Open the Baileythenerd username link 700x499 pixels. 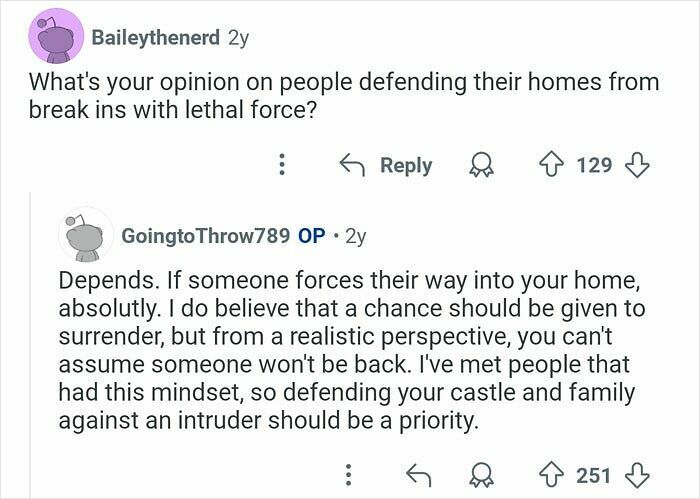155,37
